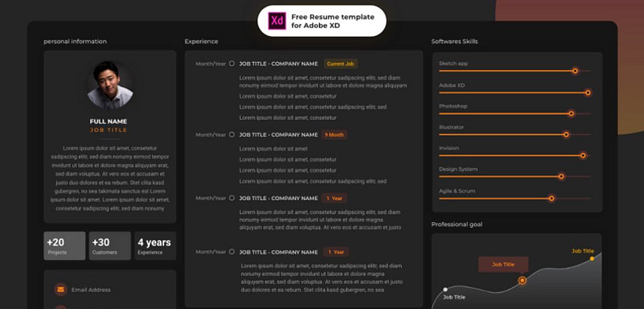The image size is (644, 309).
Task: Click the Agile & Scrum slider handle
Action: (x=551, y=199)
